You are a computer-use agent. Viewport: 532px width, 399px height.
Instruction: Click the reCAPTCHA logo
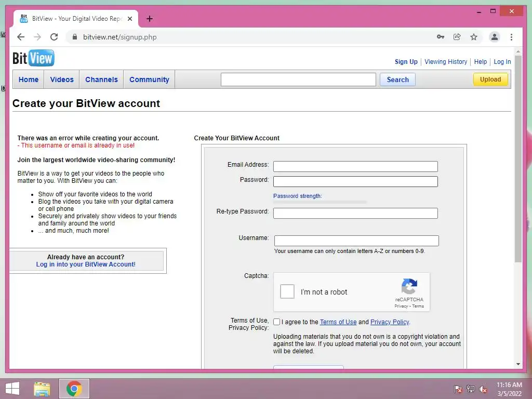(x=409, y=286)
